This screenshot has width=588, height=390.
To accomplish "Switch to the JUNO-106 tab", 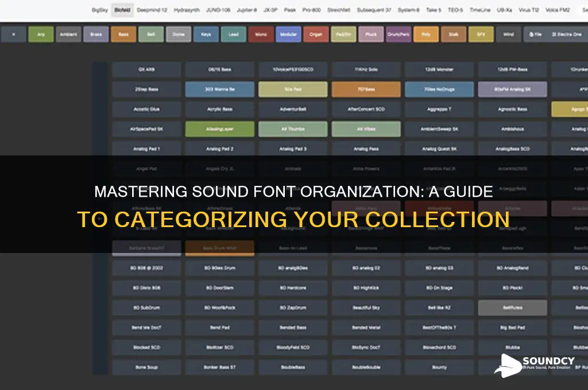I will [x=218, y=10].
